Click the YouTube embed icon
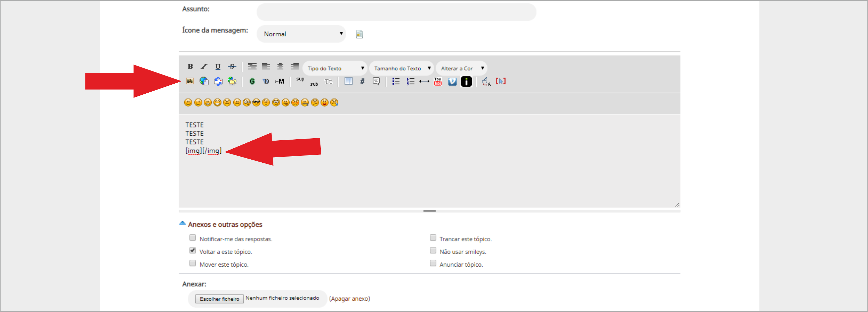The width and height of the screenshot is (868, 312). click(437, 81)
